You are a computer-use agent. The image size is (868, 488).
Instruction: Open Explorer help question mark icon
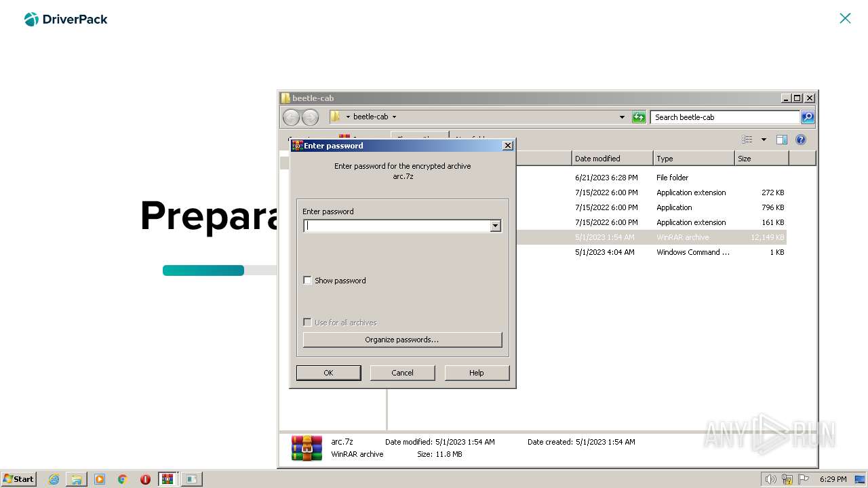pos(801,140)
